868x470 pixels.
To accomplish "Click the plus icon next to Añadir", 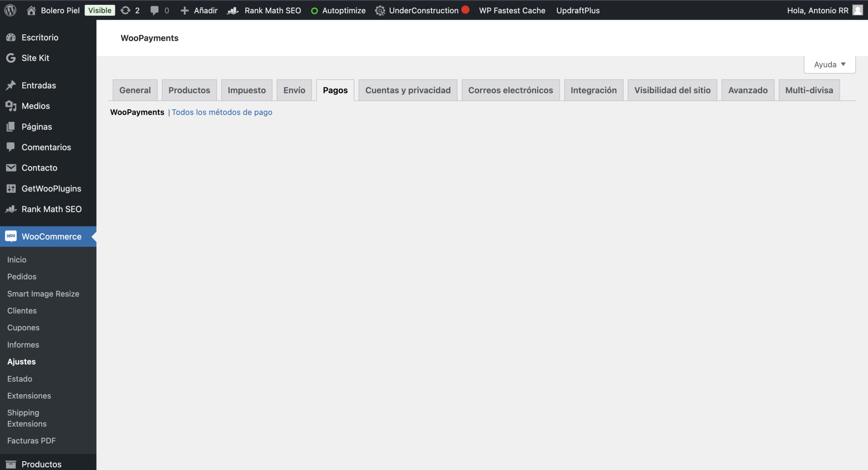I will tap(184, 10).
